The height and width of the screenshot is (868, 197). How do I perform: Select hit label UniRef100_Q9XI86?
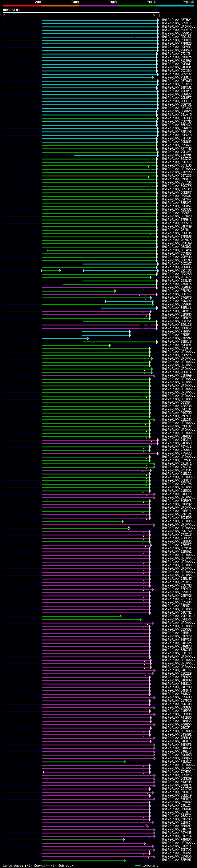point(177,271)
